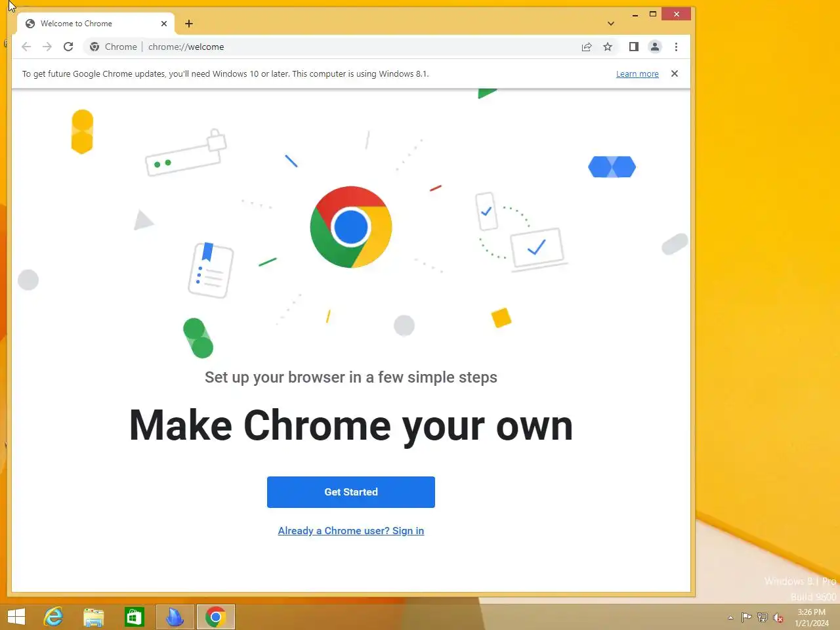Image resolution: width=840 pixels, height=630 pixels.
Task: Open 'Already a Chrome user? Sign in' link
Action: coord(350,531)
